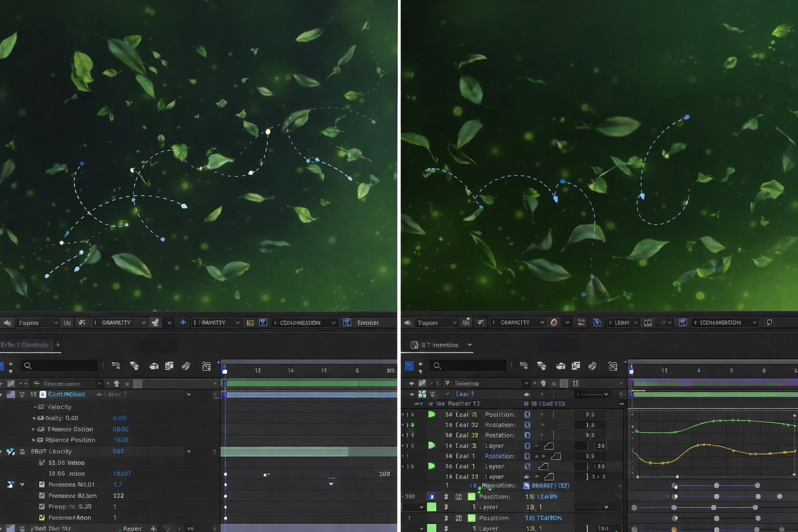
Task: Toggle the yellow checkbox in Effect Controls list
Action: (42, 517)
